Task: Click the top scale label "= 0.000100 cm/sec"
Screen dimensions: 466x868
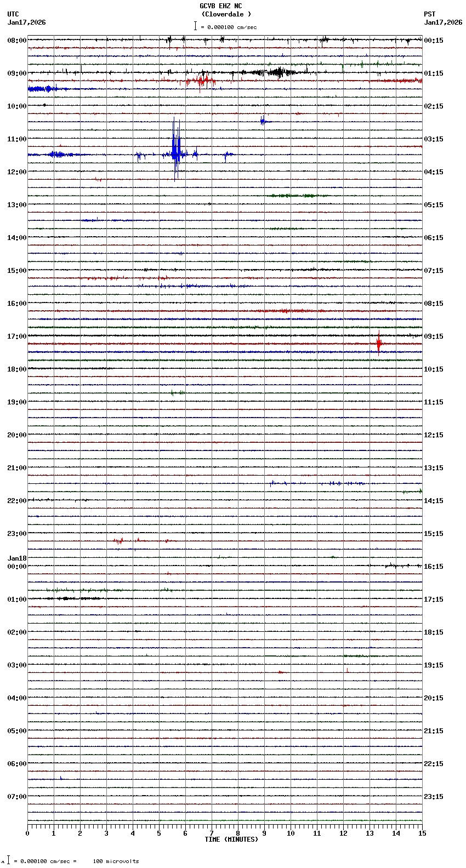Action: 229,27
